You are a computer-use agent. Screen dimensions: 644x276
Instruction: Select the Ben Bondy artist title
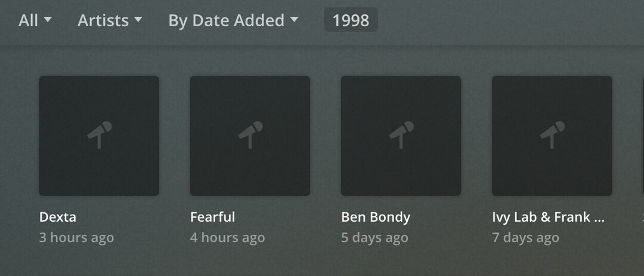click(376, 217)
